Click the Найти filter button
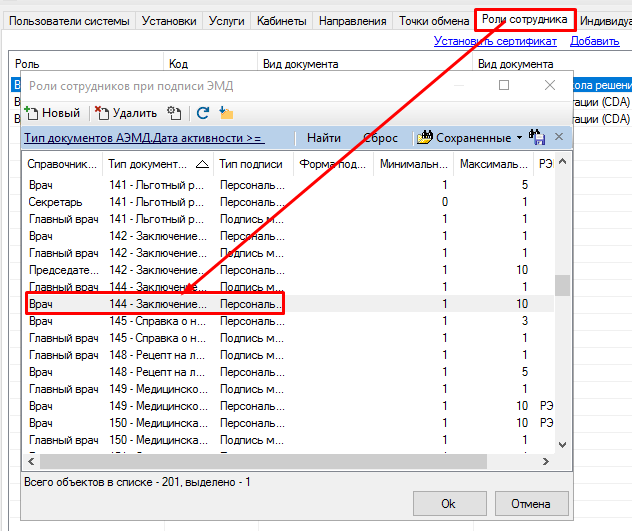Viewport: 632px width, 531px height. point(323,138)
